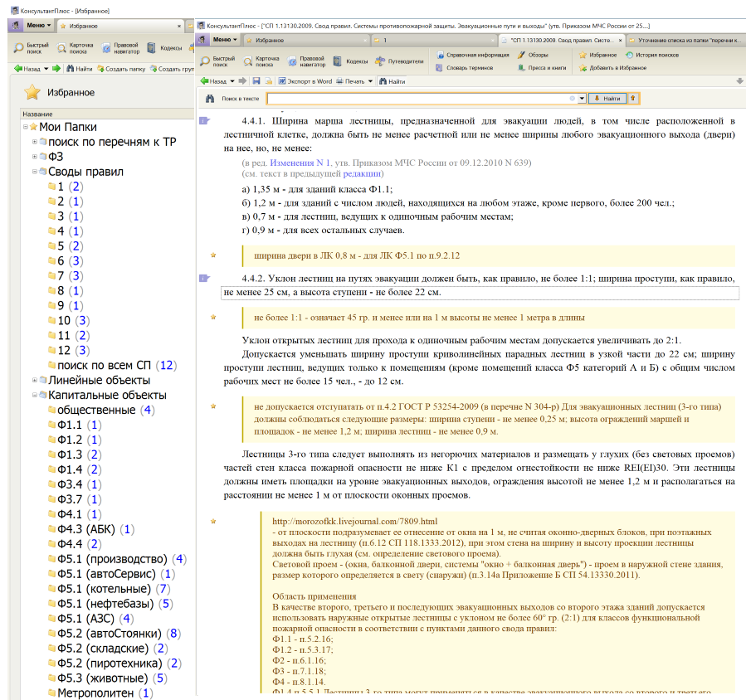Select the Метрополитен folder
Image resolution: width=746 pixels, height=700 pixels.
101,693
